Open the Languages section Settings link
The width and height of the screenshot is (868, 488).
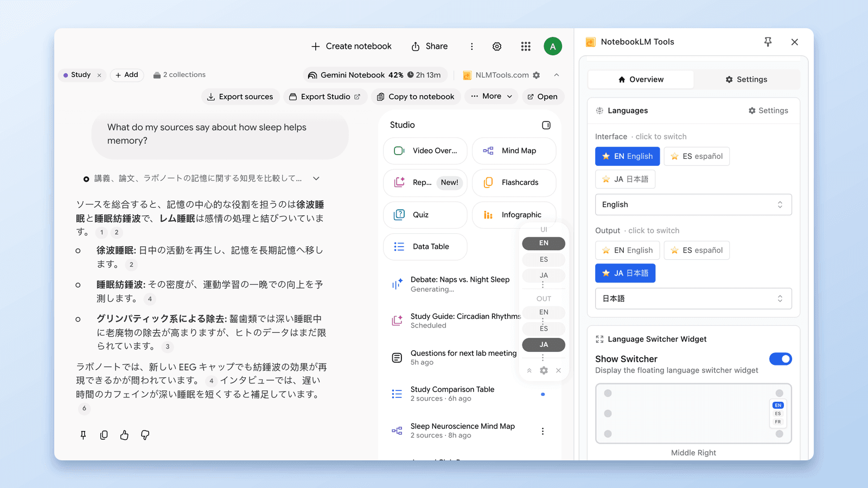tap(768, 111)
